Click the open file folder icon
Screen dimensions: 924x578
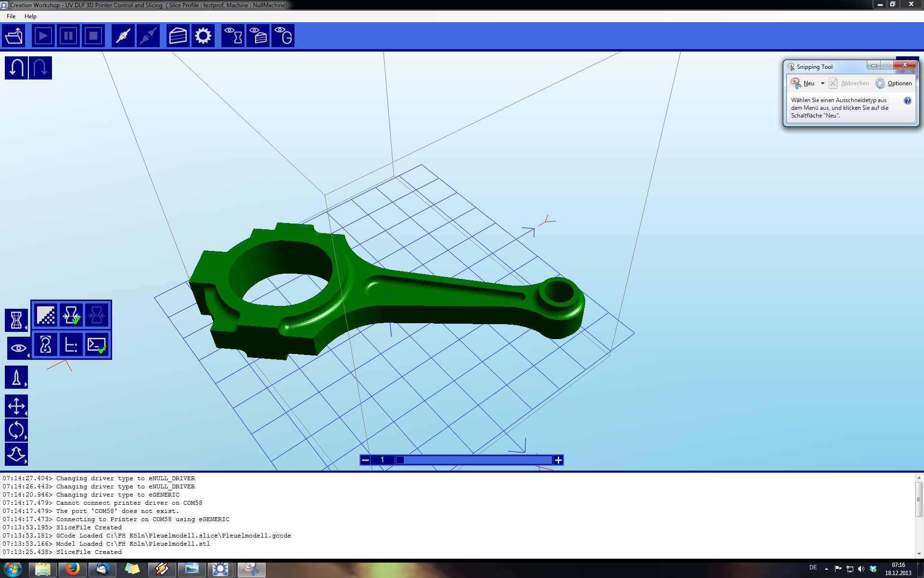coord(14,36)
